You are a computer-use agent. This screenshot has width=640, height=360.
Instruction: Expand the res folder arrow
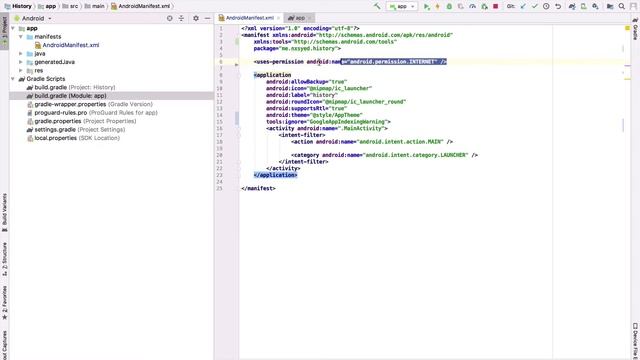(x=21, y=71)
